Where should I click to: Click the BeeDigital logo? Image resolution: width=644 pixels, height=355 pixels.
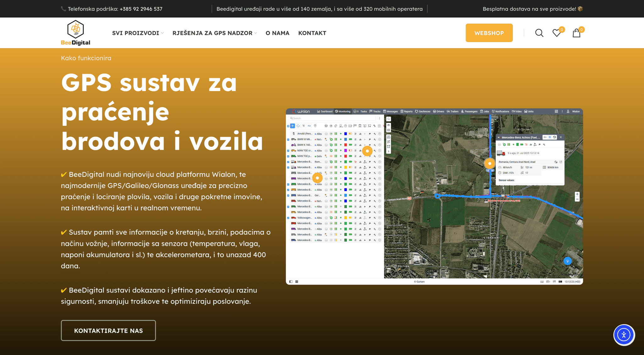point(75,33)
